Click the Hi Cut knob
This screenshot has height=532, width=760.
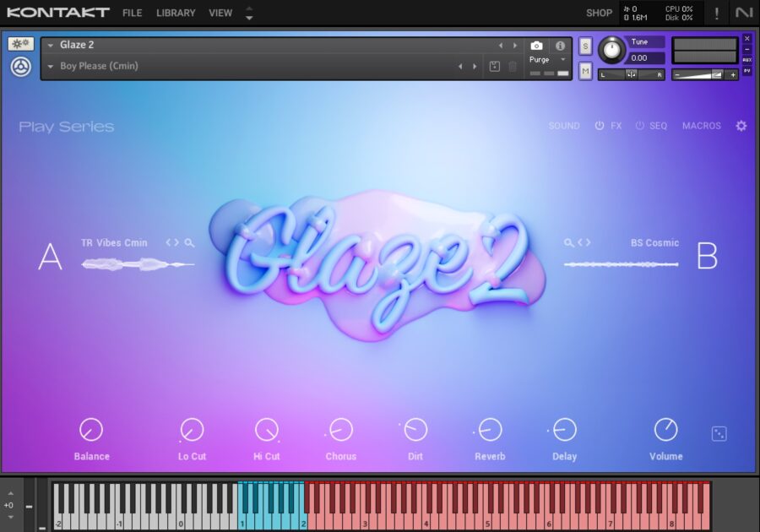pyautogui.click(x=267, y=430)
